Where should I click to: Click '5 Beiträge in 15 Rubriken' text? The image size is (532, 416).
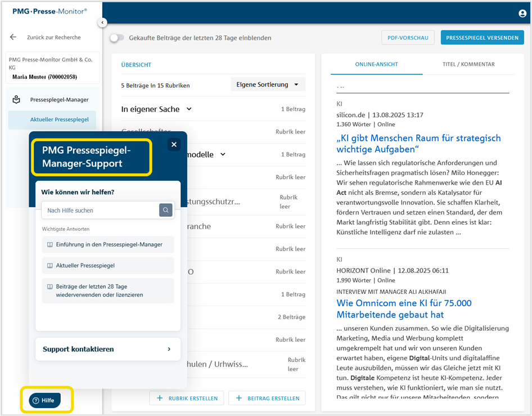coord(155,86)
